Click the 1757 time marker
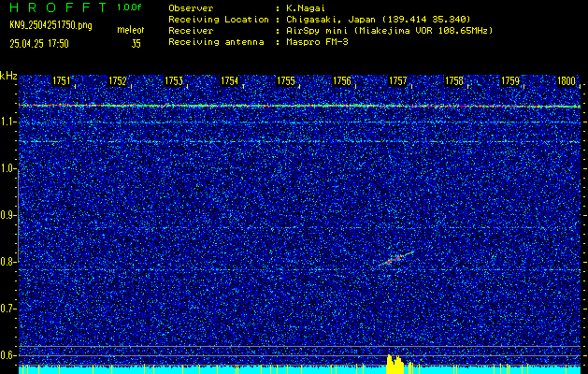 coord(398,81)
